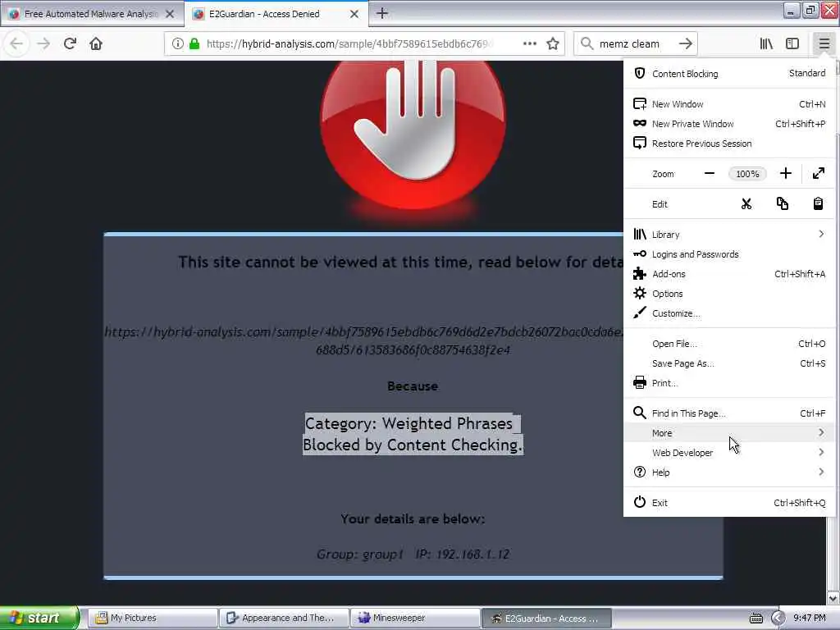
Task: Reset zoom level at 100%
Action: pos(747,174)
